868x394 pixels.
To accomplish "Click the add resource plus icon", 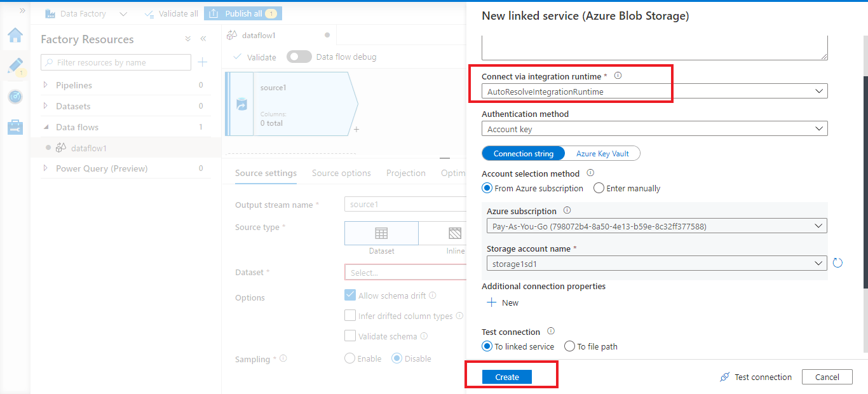I will (202, 62).
